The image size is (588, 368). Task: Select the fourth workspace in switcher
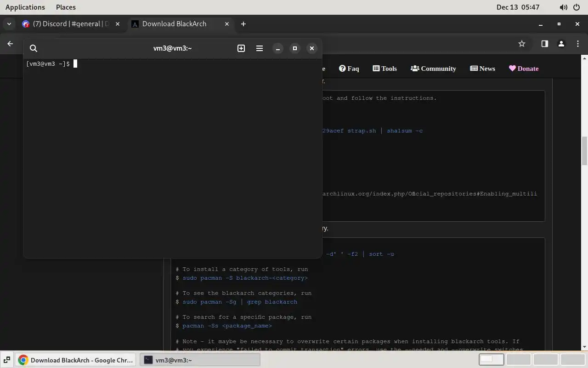pyautogui.click(x=572, y=360)
